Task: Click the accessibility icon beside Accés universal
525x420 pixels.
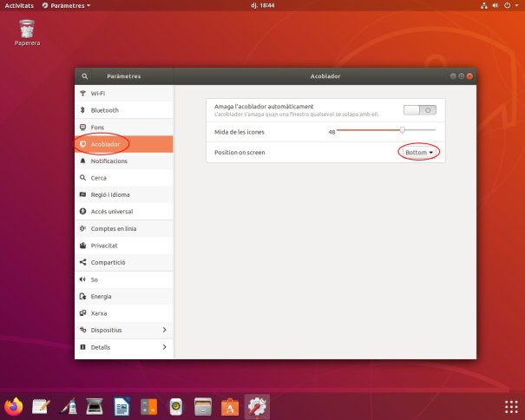Action: (x=82, y=212)
